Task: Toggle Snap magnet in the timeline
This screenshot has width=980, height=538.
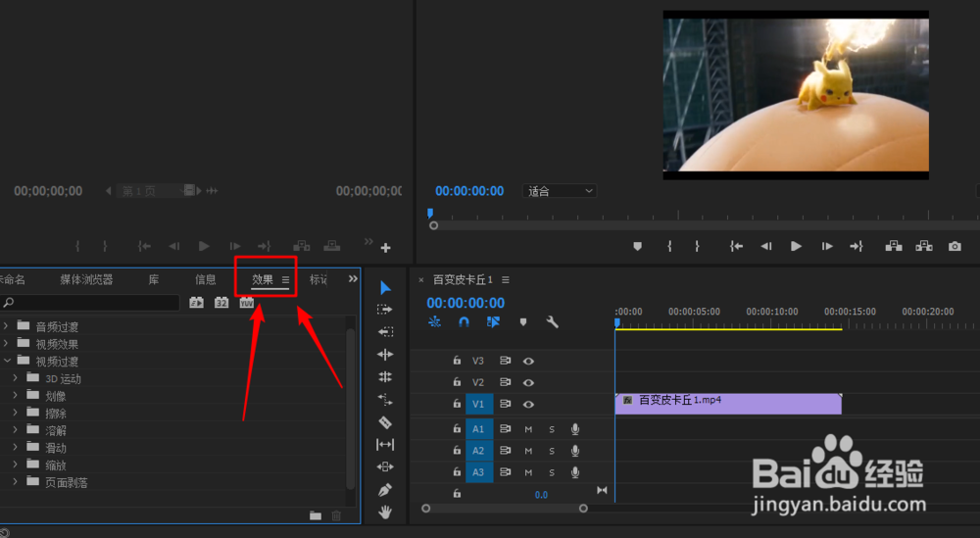Action: coord(464,321)
